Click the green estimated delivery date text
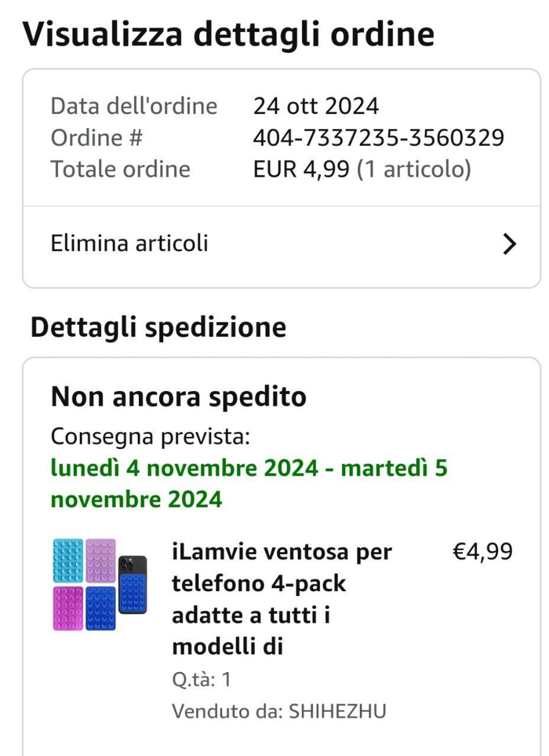The width and height of the screenshot is (549, 756). point(248,484)
